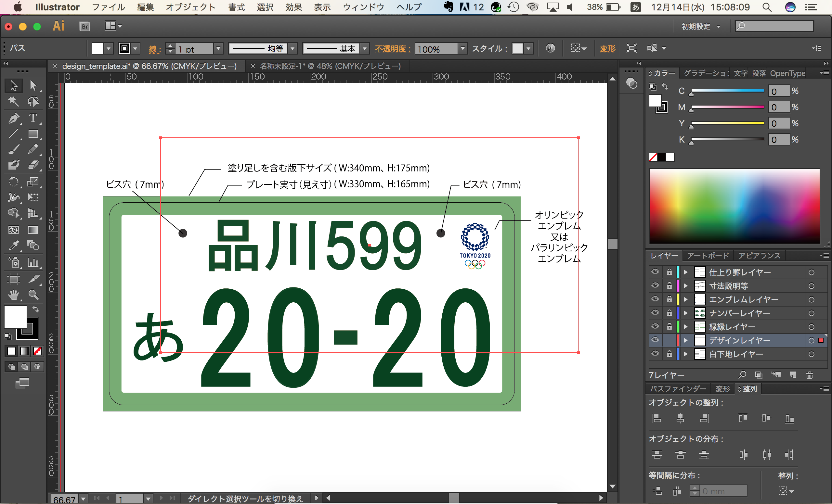Click the 変形 transform link in control bar
This screenshot has width=832, height=504.
coord(607,49)
